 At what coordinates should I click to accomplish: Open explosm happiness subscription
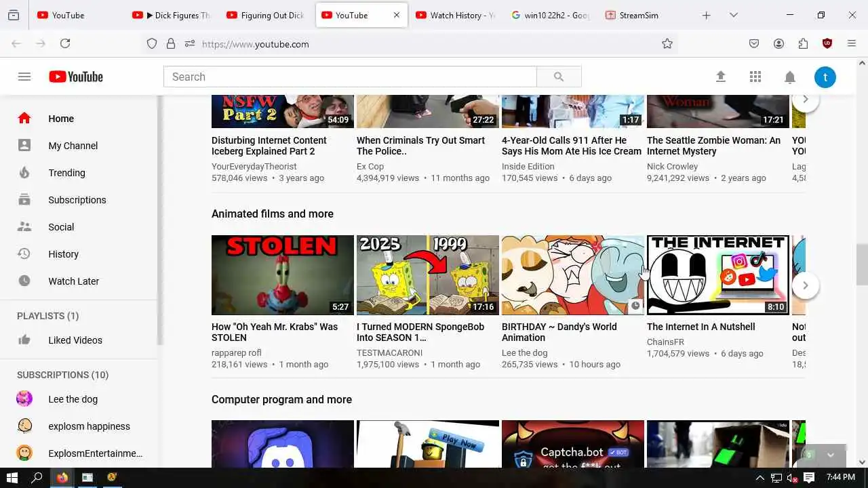(79, 426)
